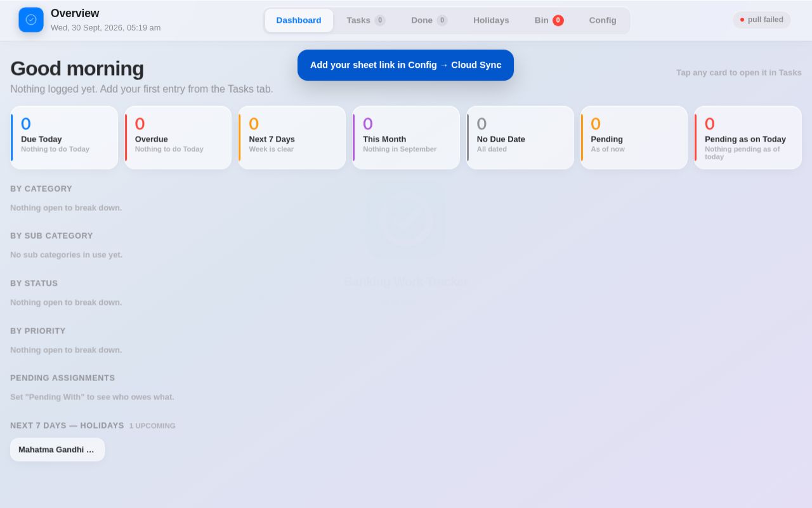812x508 pixels.
Task: Select the No Due Date card
Action: (520, 137)
